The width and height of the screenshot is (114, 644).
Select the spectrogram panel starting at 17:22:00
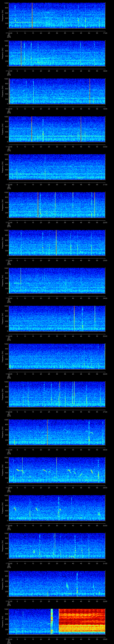coord(57,243)
